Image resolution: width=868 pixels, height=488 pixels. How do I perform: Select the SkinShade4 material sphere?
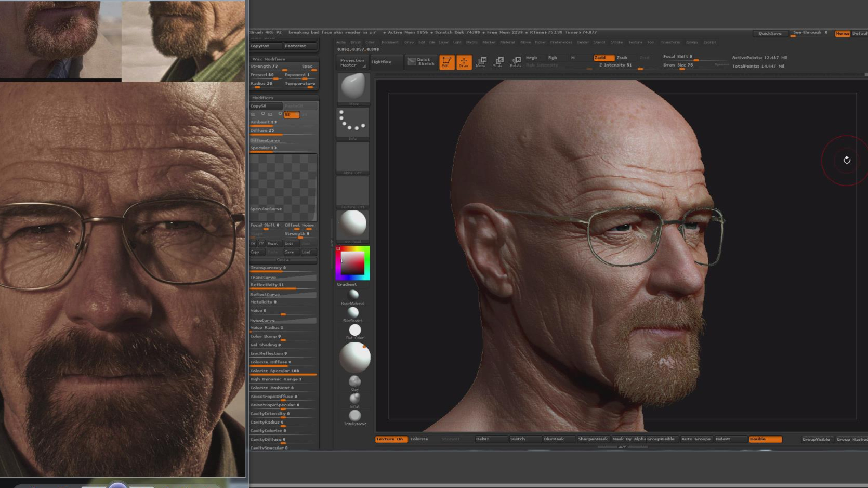pos(353,312)
